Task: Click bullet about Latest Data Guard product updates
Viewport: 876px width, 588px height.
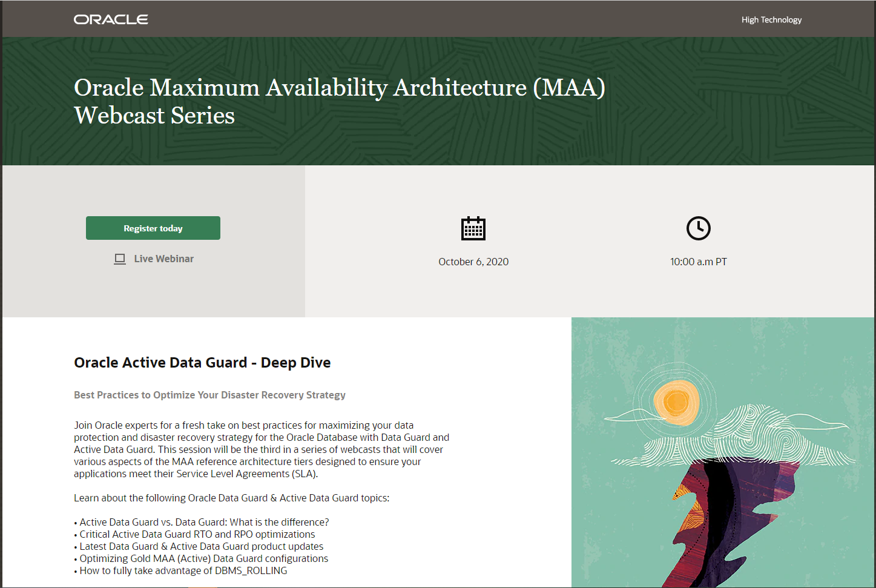Action: point(199,546)
